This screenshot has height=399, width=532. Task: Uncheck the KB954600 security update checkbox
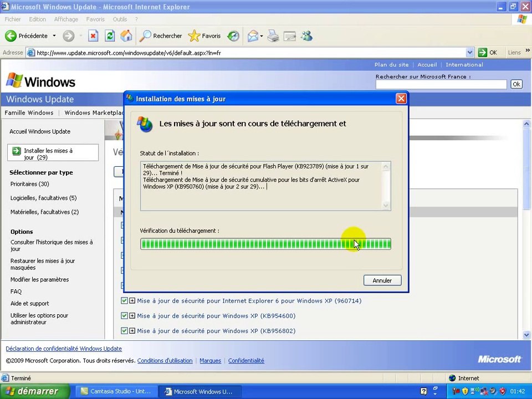pos(124,315)
